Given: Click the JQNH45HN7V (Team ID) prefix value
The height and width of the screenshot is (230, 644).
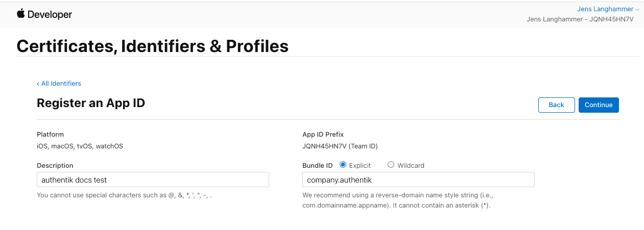Looking at the screenshot, I should 340,146.
